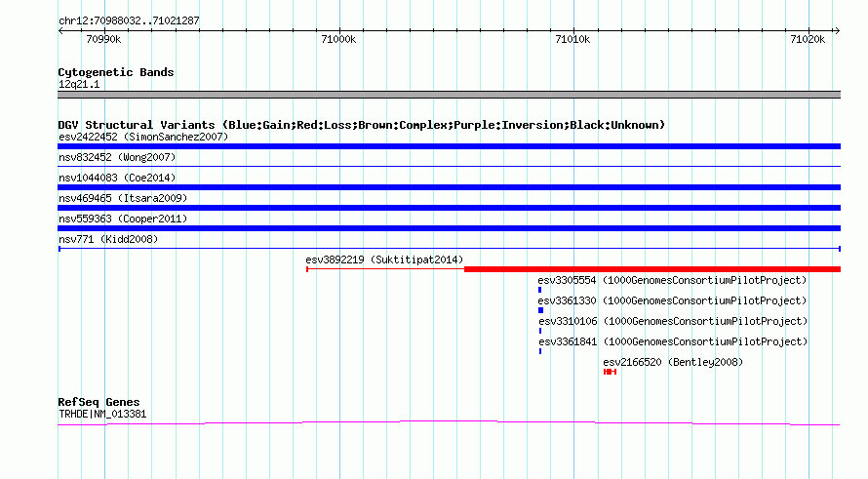The width and height of the screenshot is (868, 479).
Task: Click the 70990k ruler position label
Action: (103, 39)
